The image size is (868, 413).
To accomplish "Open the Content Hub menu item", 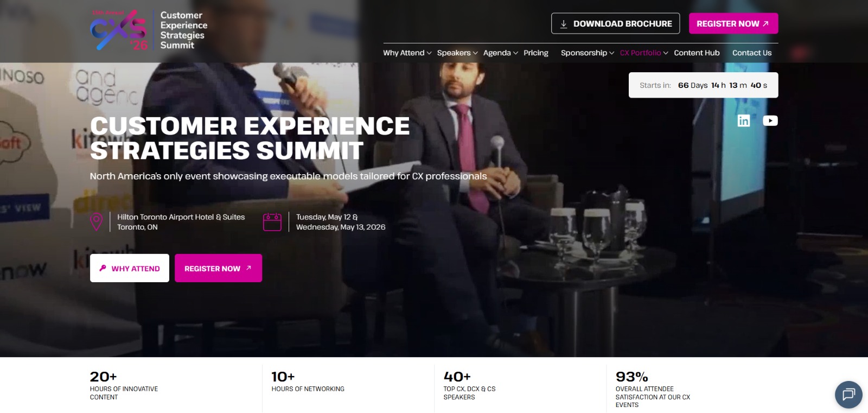I will coord(697,53).
